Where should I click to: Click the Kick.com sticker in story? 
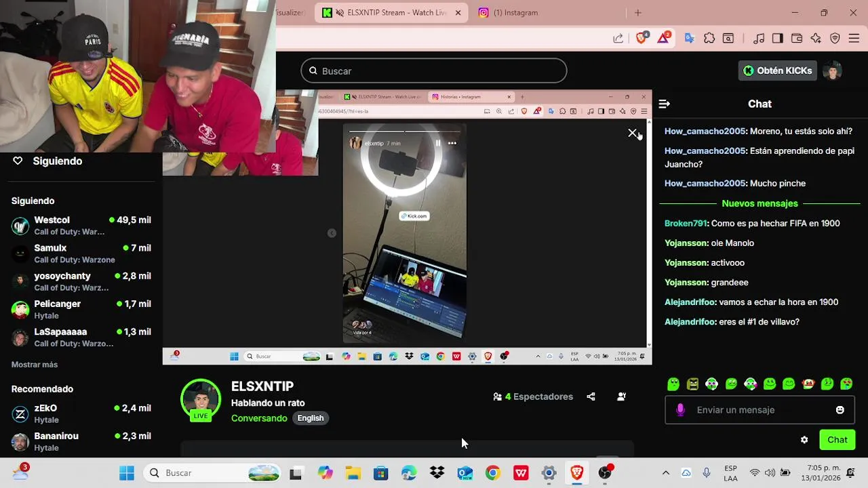click(414, 216)
